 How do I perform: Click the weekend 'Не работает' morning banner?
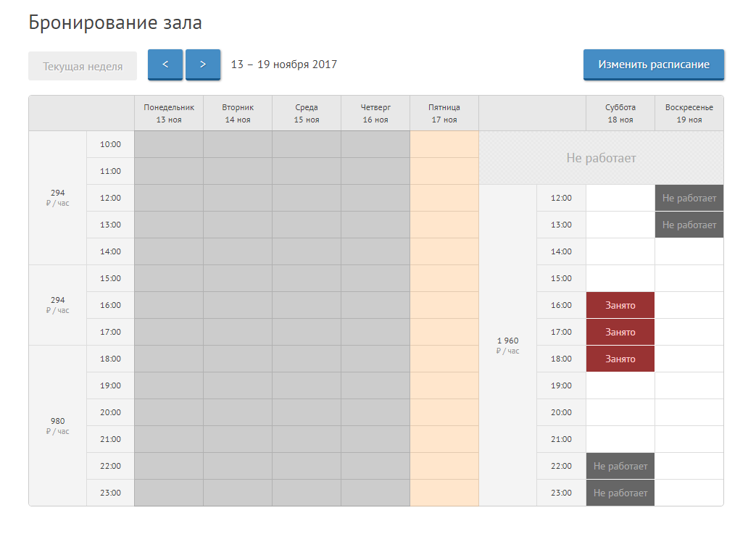(x=601, y=158)
